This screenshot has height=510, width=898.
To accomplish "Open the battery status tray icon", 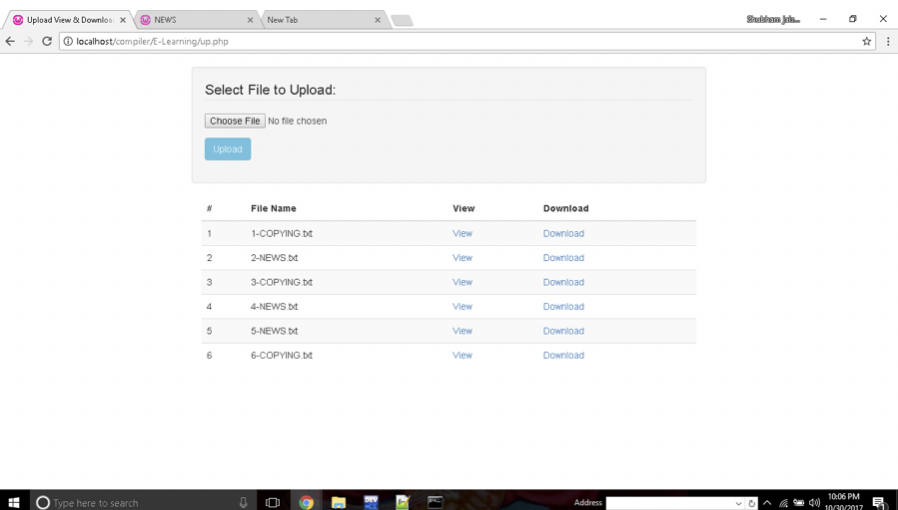I will click(798, 503).
